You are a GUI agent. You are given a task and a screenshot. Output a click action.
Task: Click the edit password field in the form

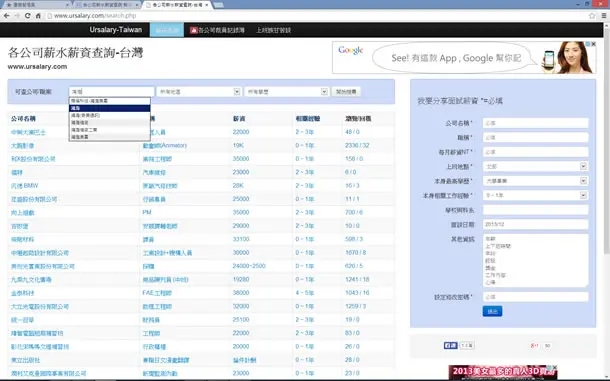click(535, 297)
